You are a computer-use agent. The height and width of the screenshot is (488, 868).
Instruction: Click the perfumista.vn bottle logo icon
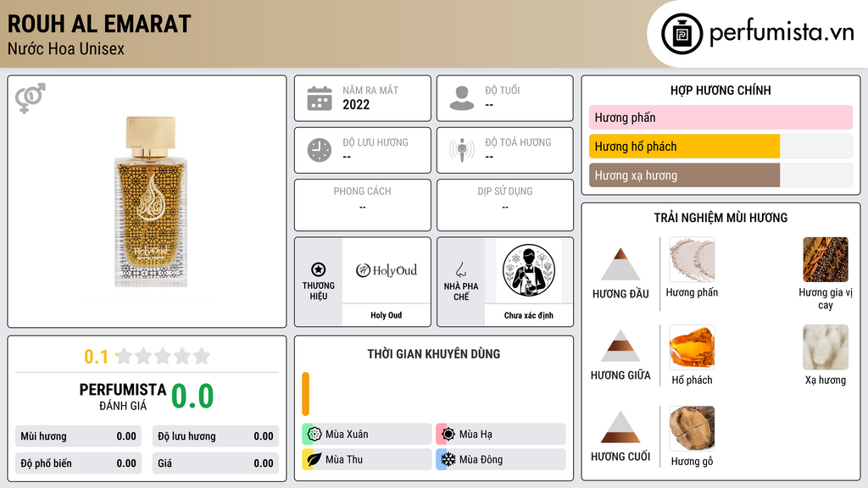682,34
